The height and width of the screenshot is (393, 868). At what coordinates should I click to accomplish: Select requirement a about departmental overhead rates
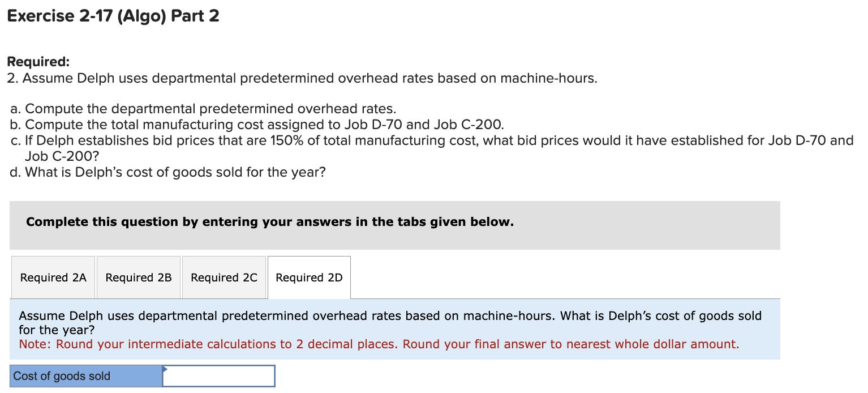tap(204, 108)
